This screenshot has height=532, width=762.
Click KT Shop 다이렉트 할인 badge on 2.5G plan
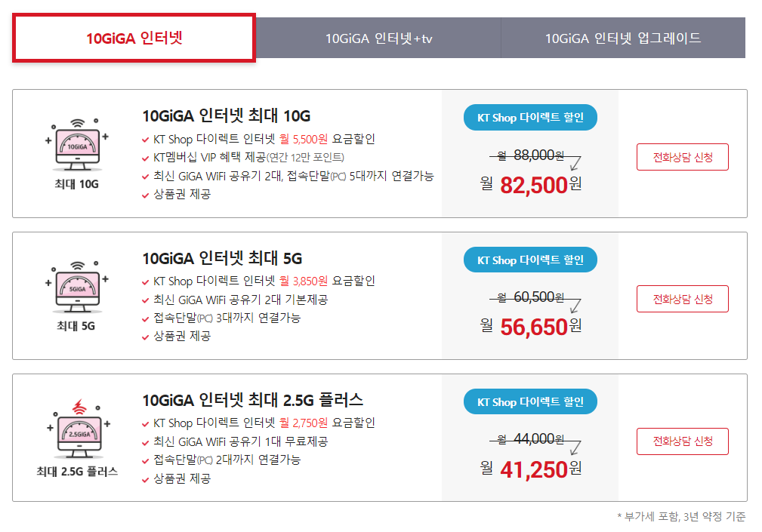(x=530, y=402)
